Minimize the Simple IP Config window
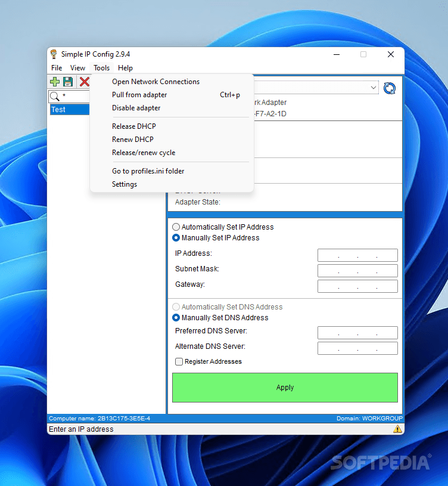 337,54
